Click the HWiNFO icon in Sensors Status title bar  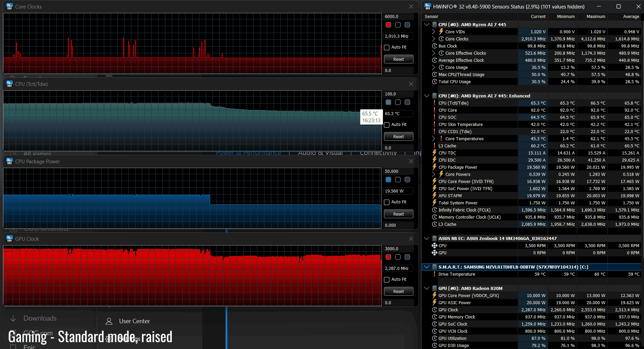coord(428,6)
